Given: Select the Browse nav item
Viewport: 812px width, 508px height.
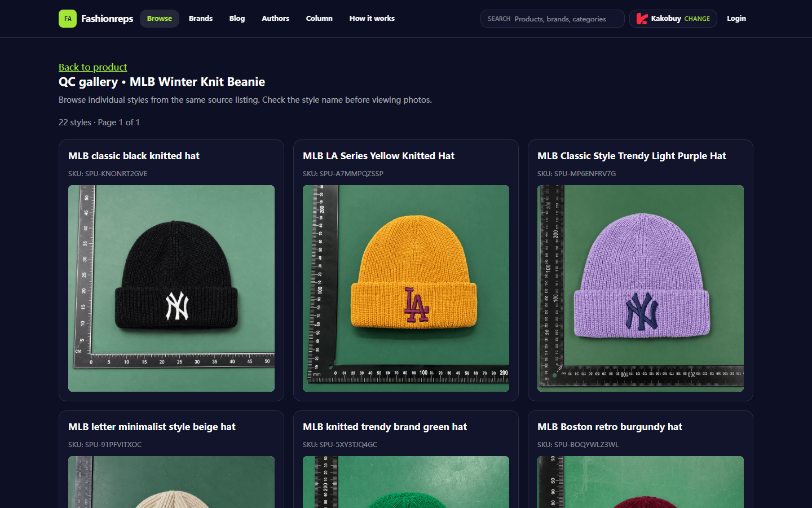Looking at the screenshot, I should 160,19.
